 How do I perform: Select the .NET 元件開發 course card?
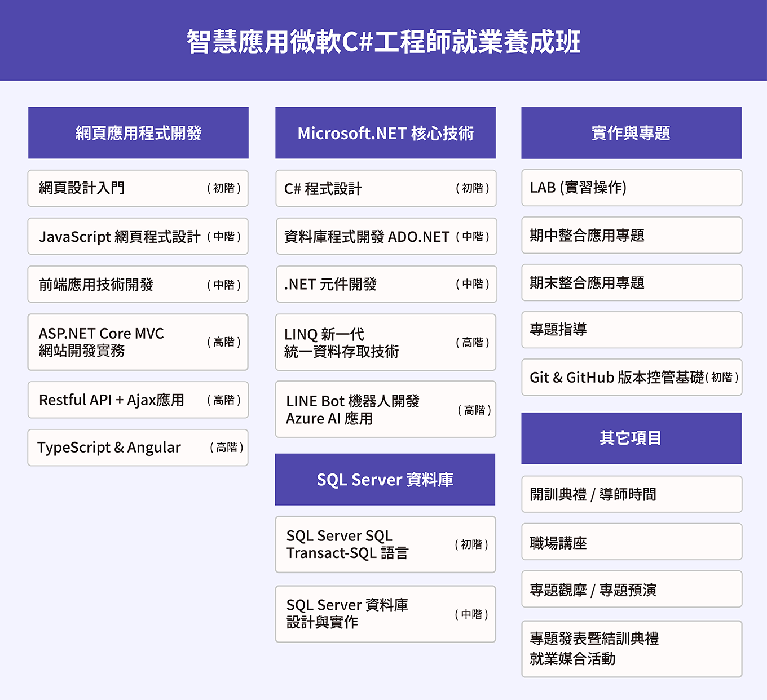click(386, 284)
